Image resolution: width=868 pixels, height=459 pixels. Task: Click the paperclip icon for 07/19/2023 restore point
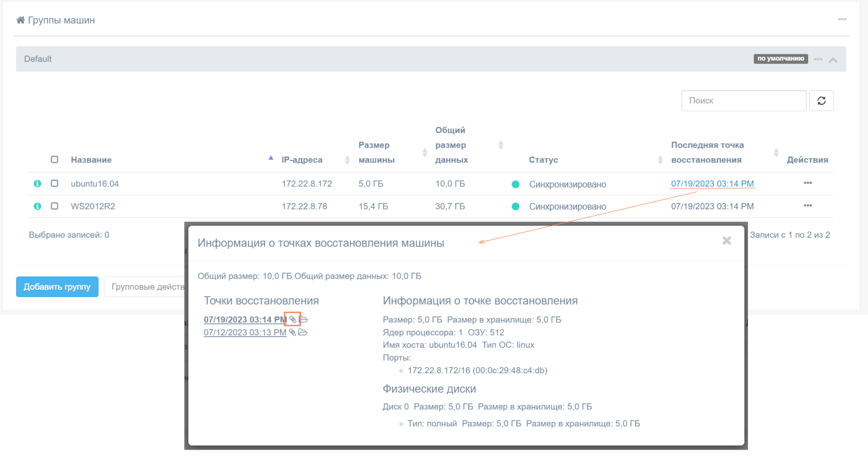point(292,320)
